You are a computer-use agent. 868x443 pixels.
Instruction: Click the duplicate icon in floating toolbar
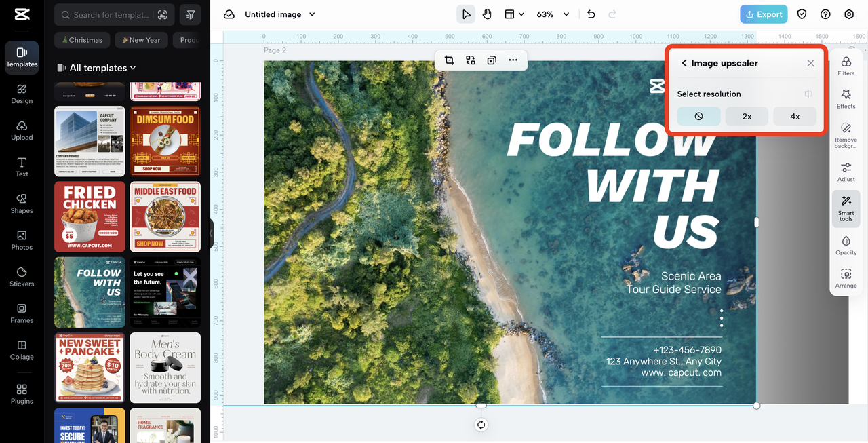click(x=492, y=60)
